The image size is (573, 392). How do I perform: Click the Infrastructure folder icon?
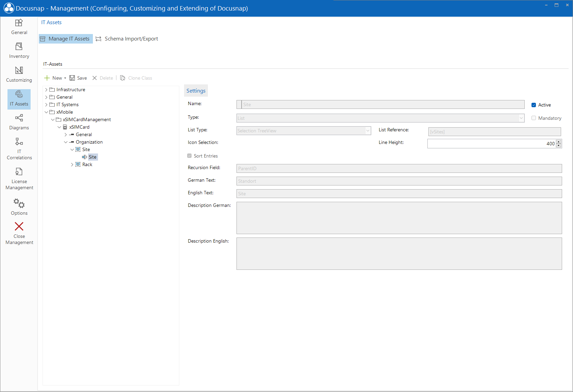click(x=52, y=89)
